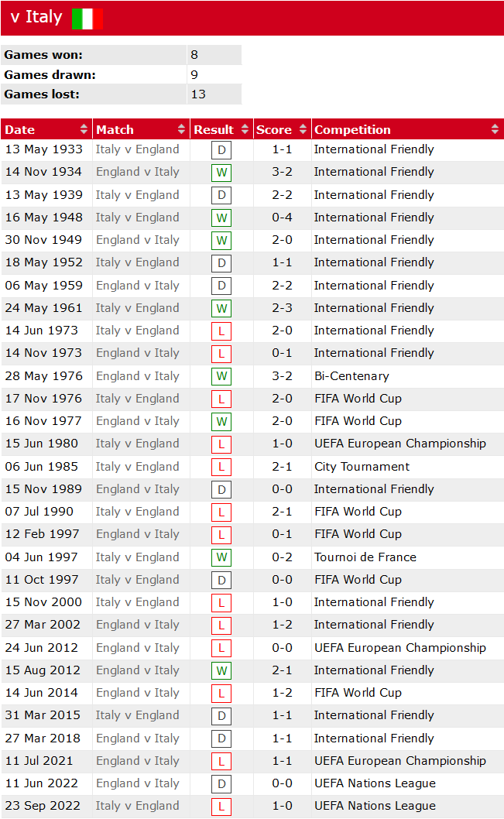504x819 pixels.
Task: Click the 23 Sep 2022 date cell
Action: pos(42,806)
